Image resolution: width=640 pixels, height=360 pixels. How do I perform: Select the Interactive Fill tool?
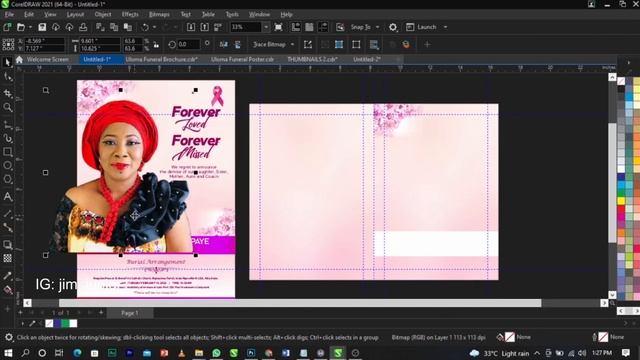[x=7, y=290]
